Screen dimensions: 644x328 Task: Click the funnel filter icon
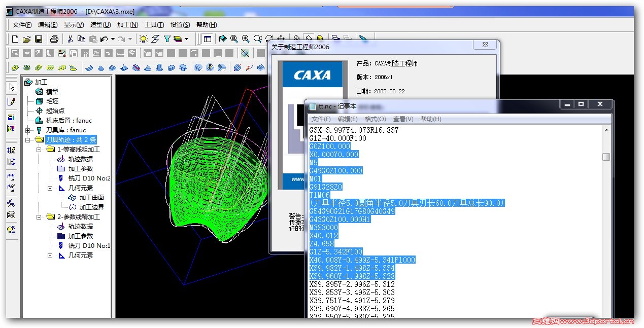tap(166, 39)
